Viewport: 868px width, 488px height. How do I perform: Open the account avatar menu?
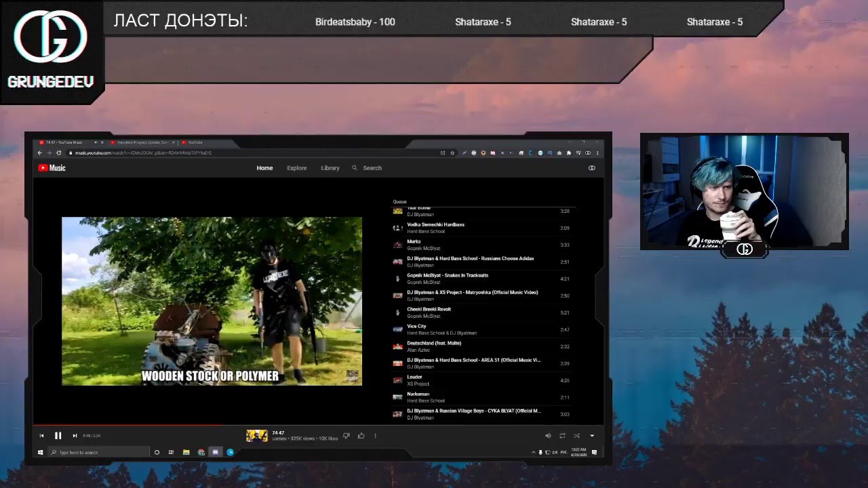tap(592, 168)
